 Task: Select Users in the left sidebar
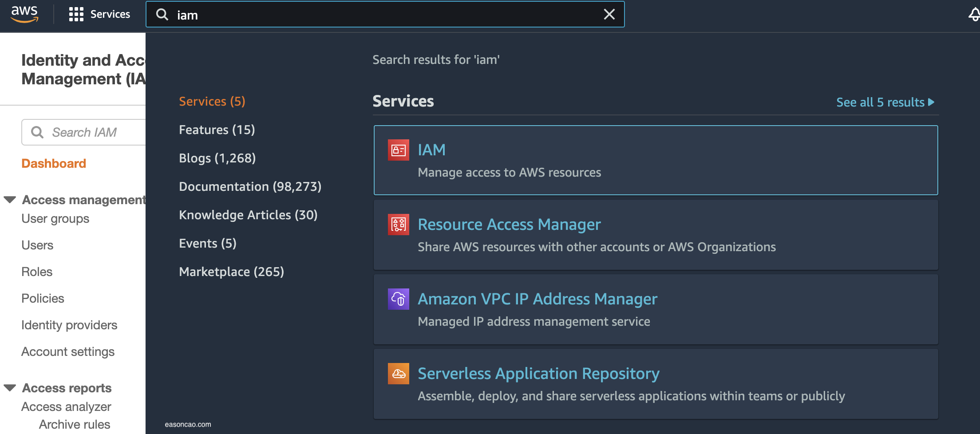(37, 245)
